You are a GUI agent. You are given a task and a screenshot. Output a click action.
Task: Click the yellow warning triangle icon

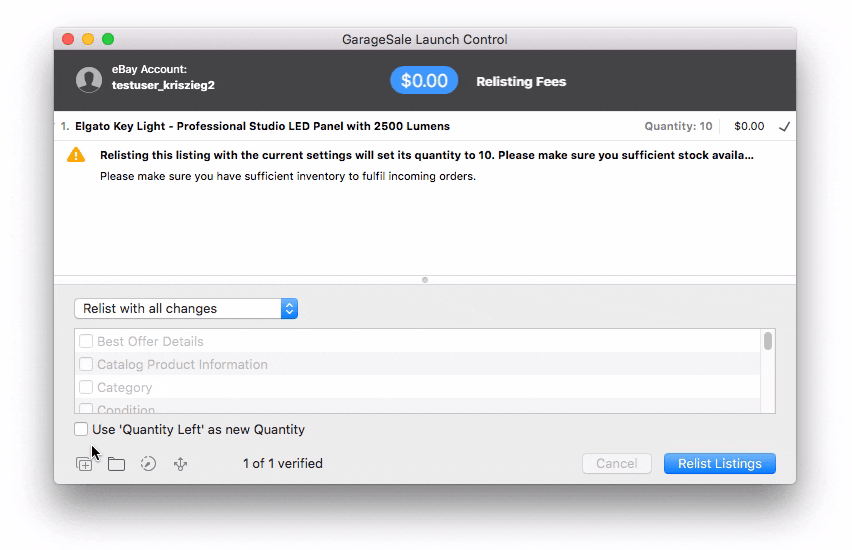tap(76, 156)
